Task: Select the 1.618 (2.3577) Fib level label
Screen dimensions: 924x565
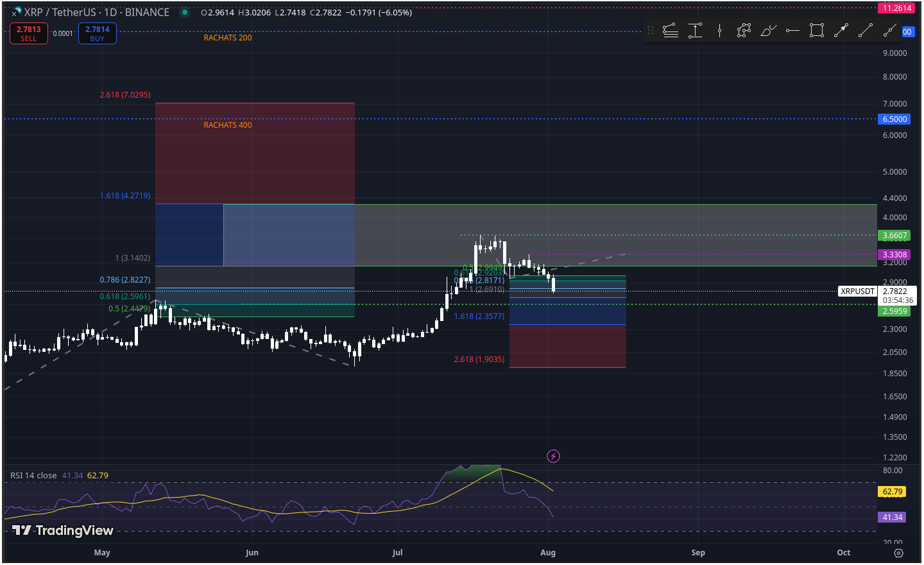Action: [479, 317]
